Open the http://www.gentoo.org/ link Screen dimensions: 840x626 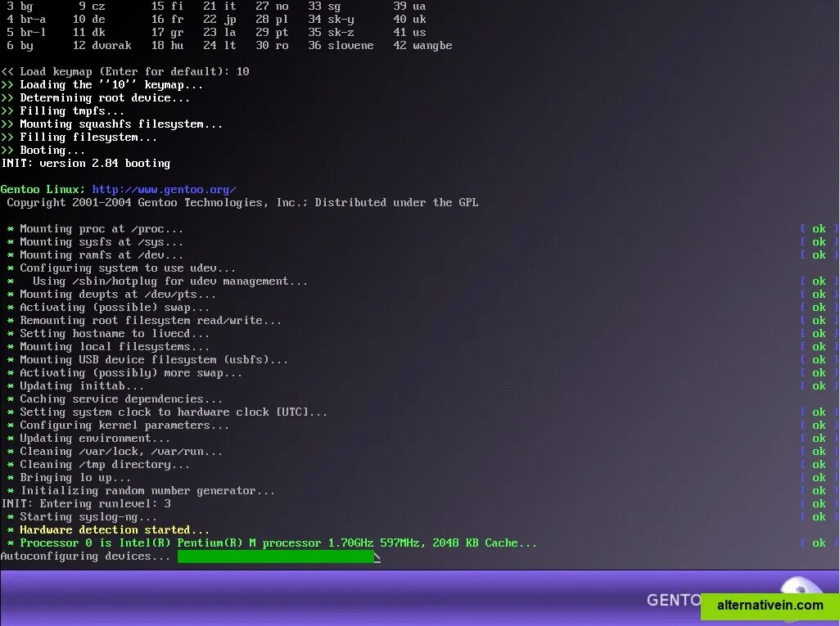pos(164,190)
